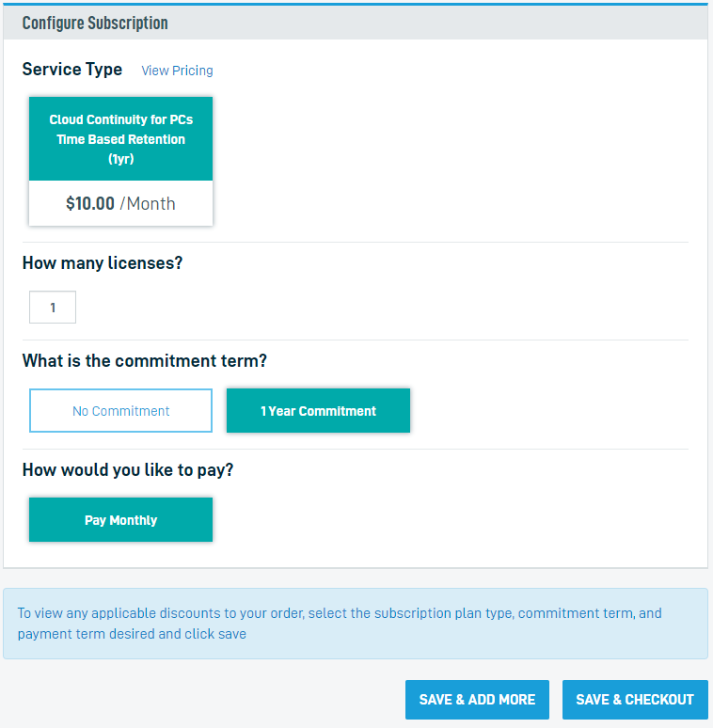Image resolution: width=713 pixels, height=728 pixels.
Task: Click the Service Type heading
Action: coord(72,70)
